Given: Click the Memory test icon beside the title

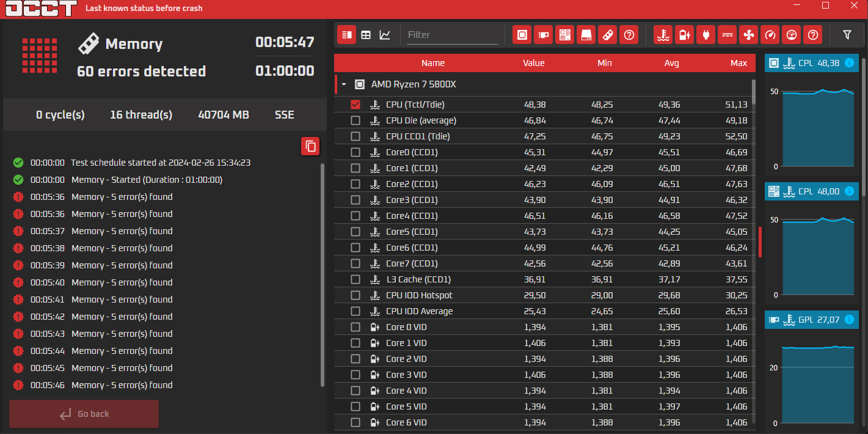Looking at the screenshot, I should (x=89, y=43).
